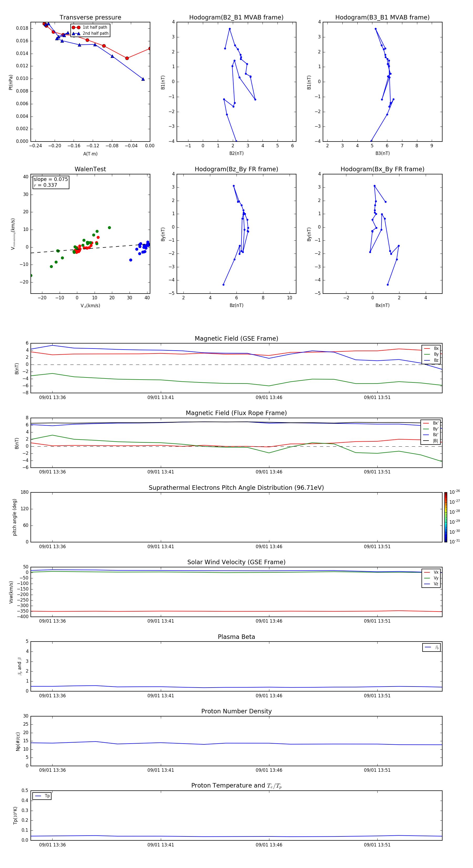
Task: Select the βp legend entry in Plasma Beta
Action: coord(431,647)
